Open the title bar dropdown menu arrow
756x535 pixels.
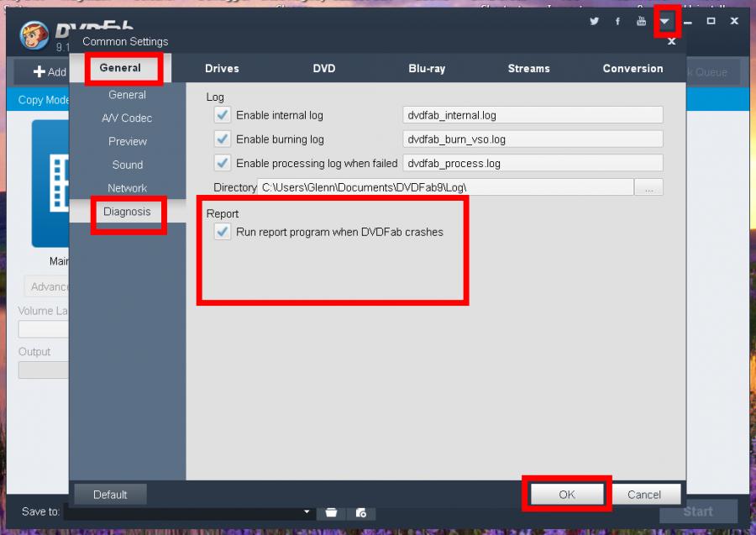pyautogui.click(x=665, y=21)
